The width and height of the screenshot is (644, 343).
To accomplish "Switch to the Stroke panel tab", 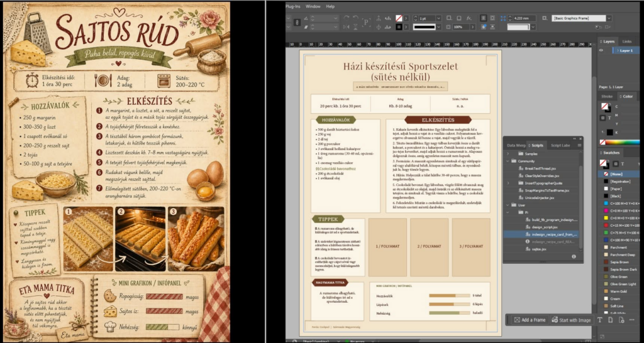I will pyautogui.click(x=607, y=96).
